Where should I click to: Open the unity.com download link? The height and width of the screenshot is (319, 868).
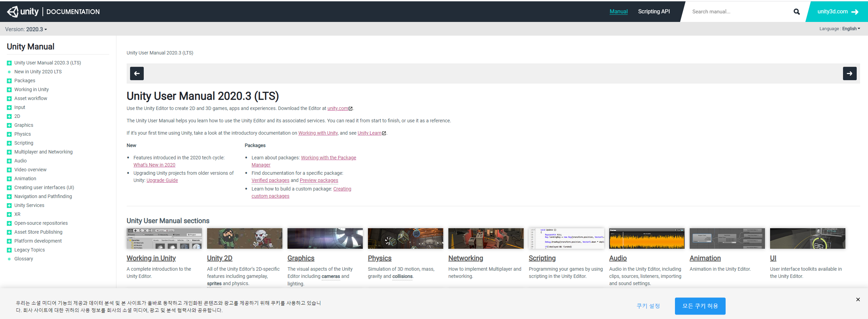338,108
